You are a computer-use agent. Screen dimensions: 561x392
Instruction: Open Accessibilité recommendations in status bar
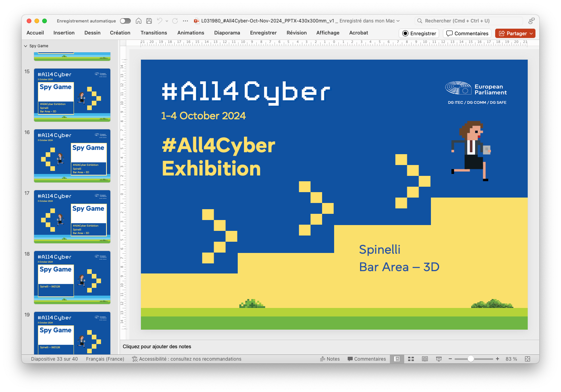(x=187, y=359)
